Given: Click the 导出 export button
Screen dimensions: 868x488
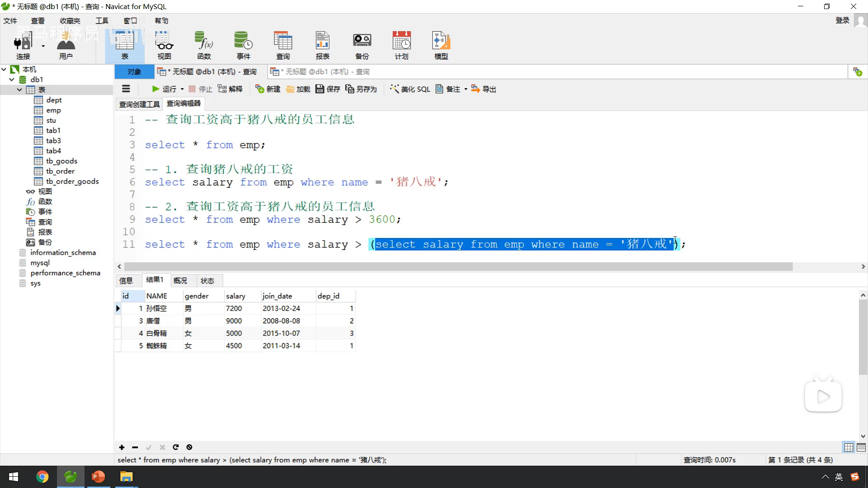Looking at the screenshot, I should [483, 89].
